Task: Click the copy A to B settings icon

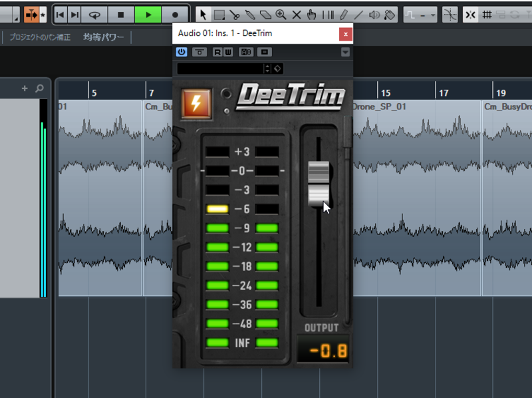Action: point(265,52)
